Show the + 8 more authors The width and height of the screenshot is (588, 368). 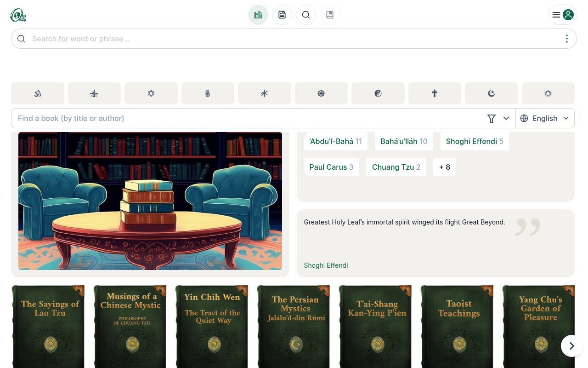pos(444,167)
